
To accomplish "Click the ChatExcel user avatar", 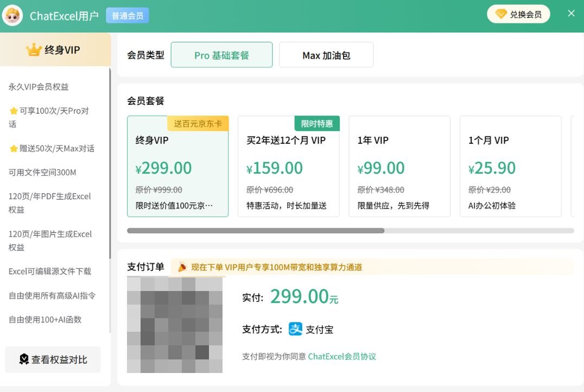I will 12,16.
